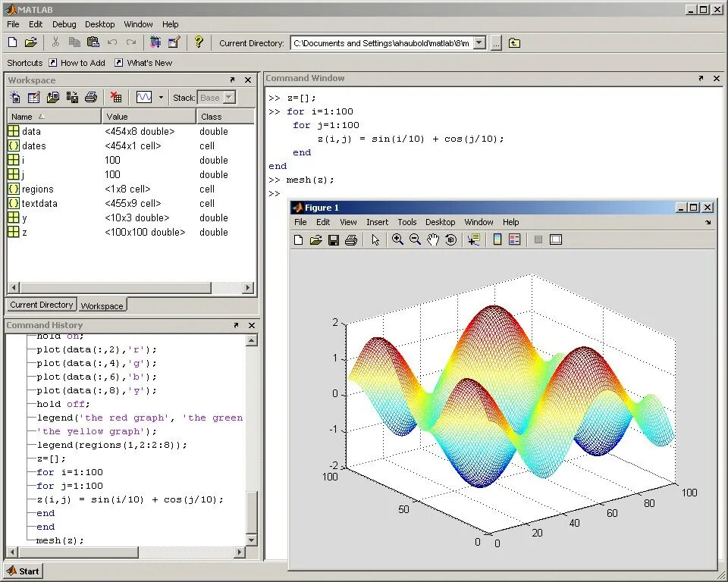Click the New variable icon in the Workspace toolbar
This screenshot has width=728, height=582.
[15, 97]
